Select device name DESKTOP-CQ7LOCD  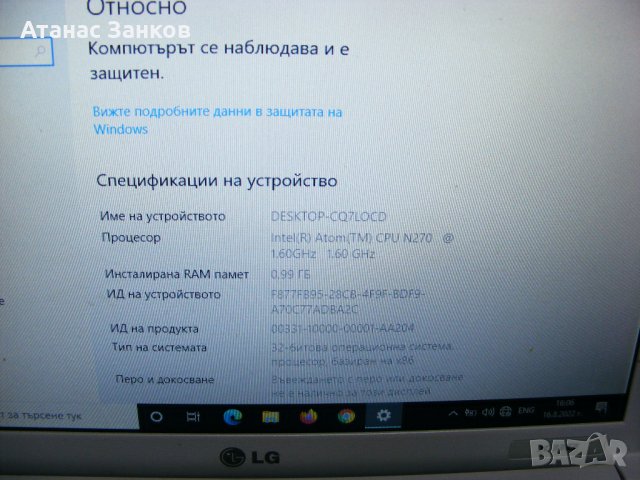point(329,216)
